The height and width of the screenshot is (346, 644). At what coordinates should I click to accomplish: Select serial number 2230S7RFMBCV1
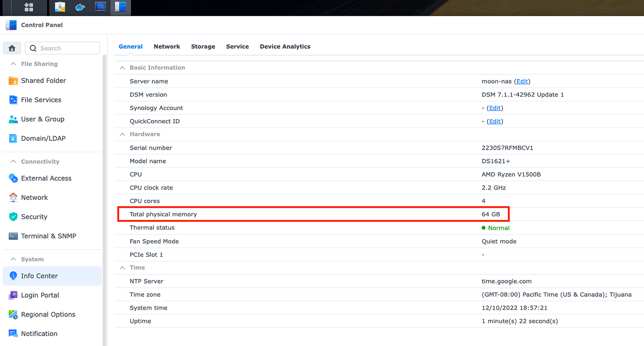507,148
